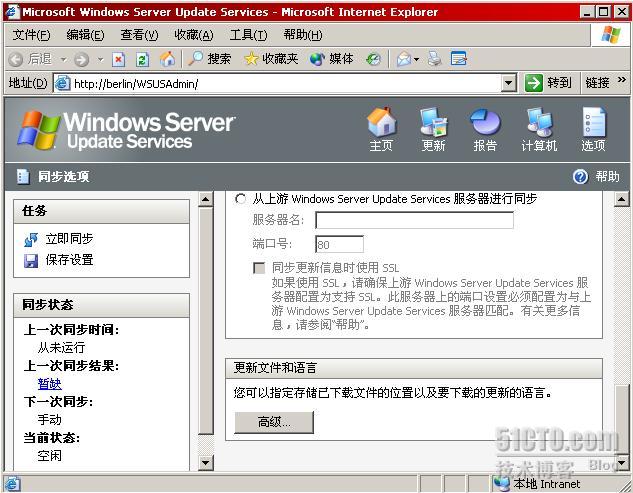Open the 暂缺 sync result link
Viewport: 633px width, 493px height.
[49, 384]
